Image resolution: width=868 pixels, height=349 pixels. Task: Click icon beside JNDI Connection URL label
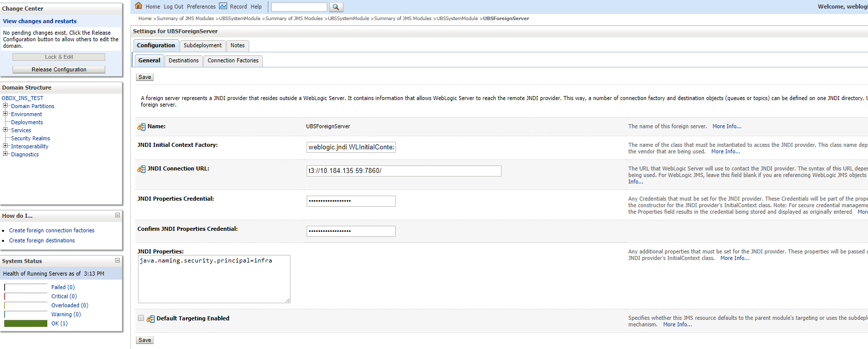pos(141,169)
